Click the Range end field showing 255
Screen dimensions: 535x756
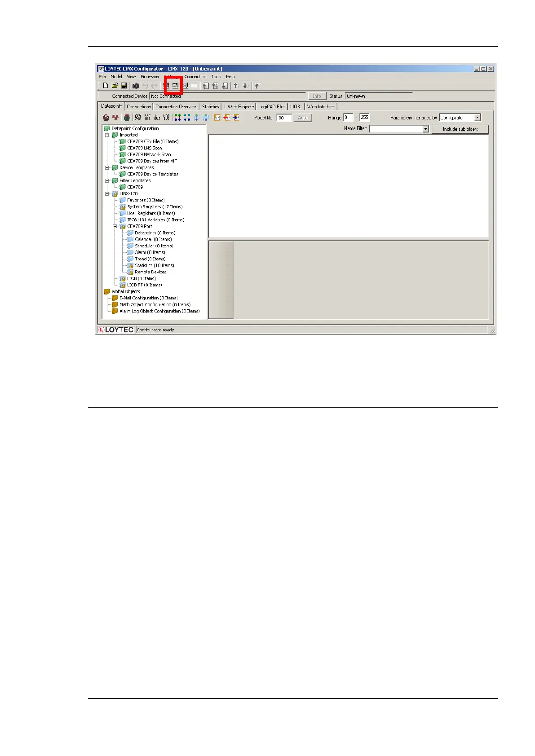pos(364,118)
